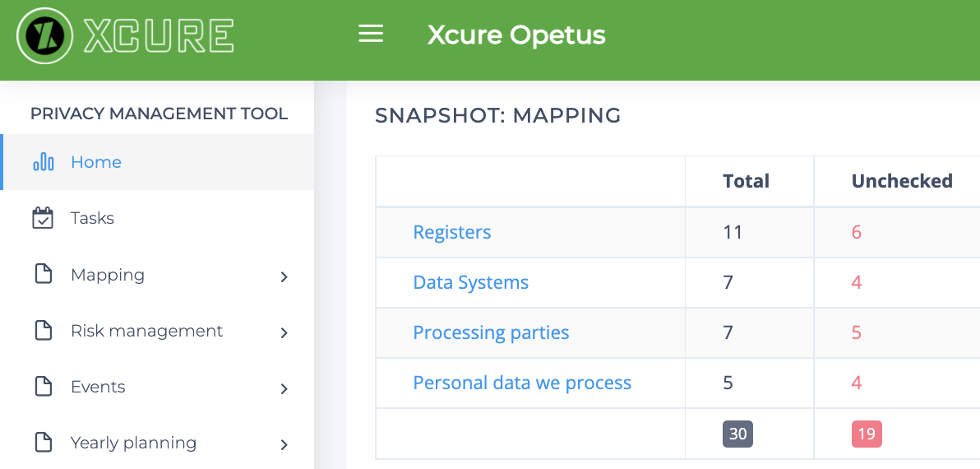This screenshot has height=469, width=980.
Task: Open the Data Systems link
Action: [470, 282]
